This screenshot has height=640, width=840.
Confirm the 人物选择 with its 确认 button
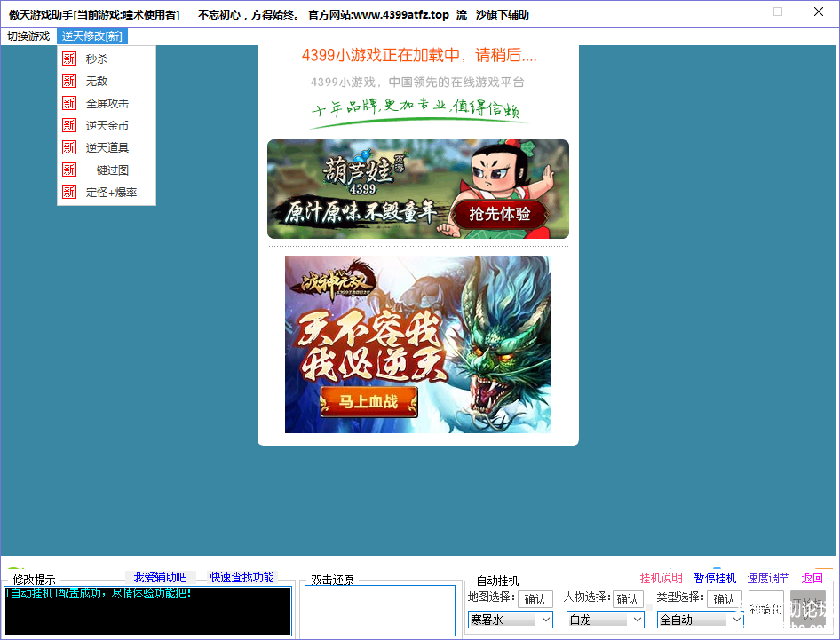click(628, 599)
